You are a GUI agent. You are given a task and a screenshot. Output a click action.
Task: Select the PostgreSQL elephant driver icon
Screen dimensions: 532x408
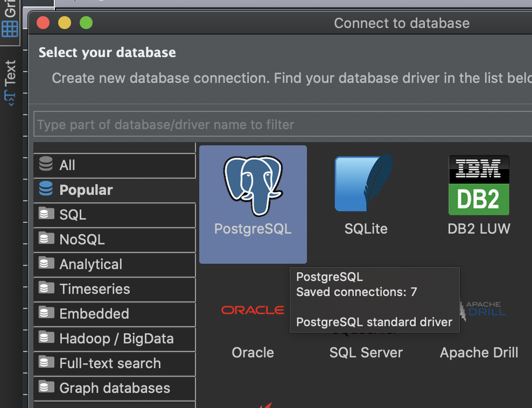[x=253, y=186]
